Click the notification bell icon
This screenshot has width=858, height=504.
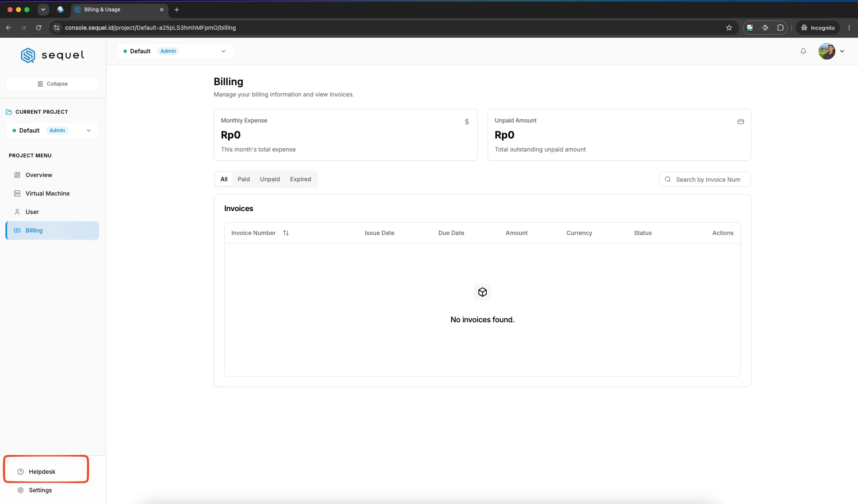tap(803, 51)
